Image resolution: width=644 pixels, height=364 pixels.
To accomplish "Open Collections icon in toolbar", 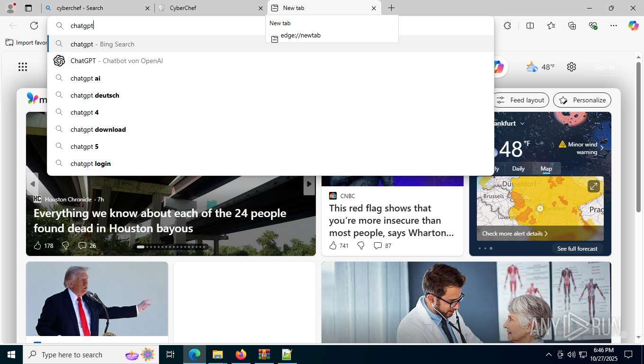I will tap(572, 26).
